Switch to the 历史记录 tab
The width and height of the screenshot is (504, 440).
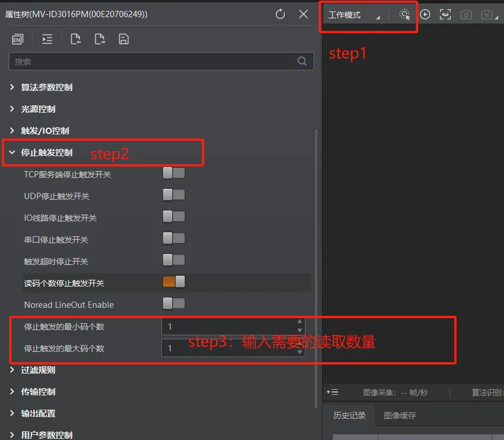(349, 415)
